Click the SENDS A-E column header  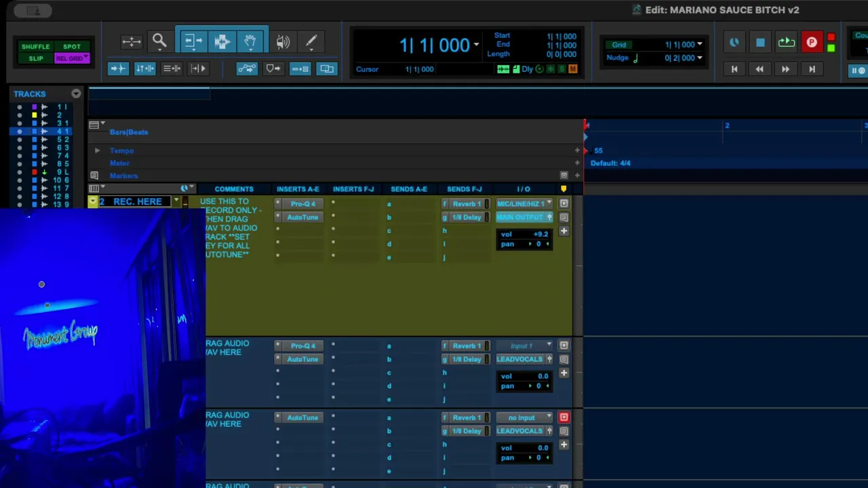[x=409, y=189]
